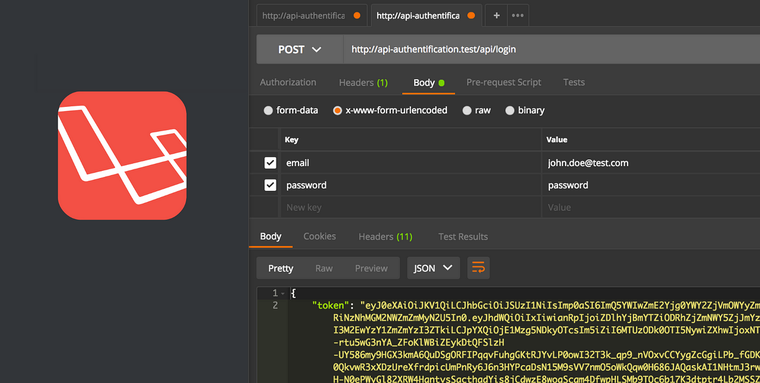Toggle the orange line wrap icon
Viewport: 760px width, 383px height.
coord(478,268)
